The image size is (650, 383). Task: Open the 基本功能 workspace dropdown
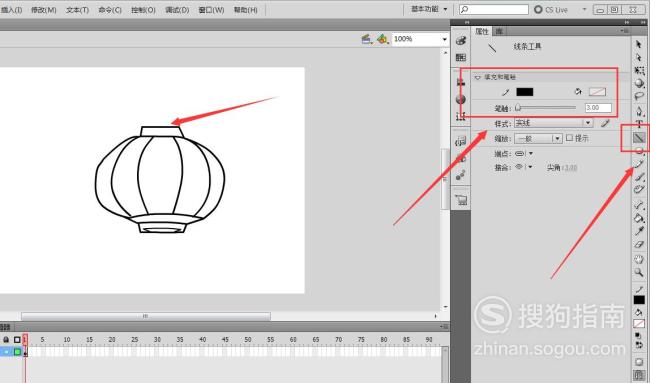[429, 9]
